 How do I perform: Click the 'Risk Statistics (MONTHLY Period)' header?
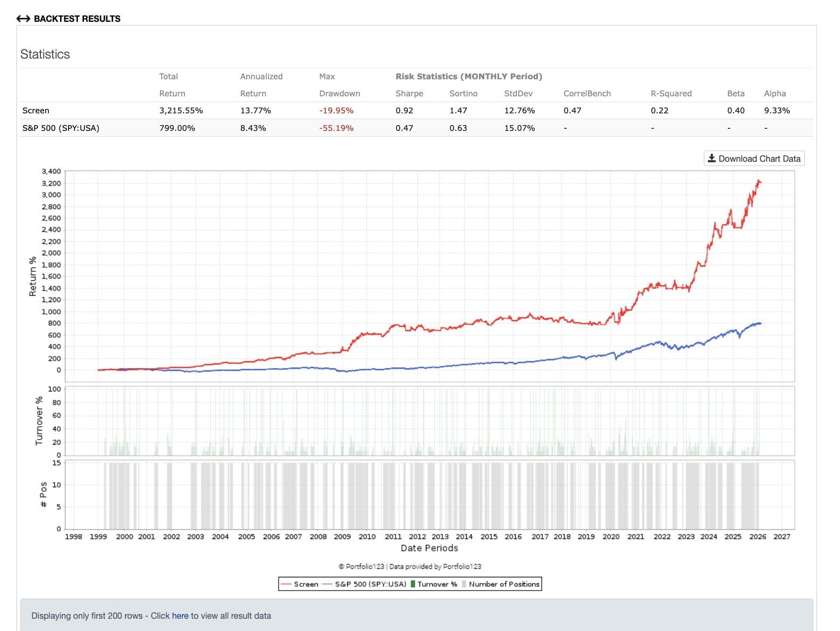coord(469,77)
